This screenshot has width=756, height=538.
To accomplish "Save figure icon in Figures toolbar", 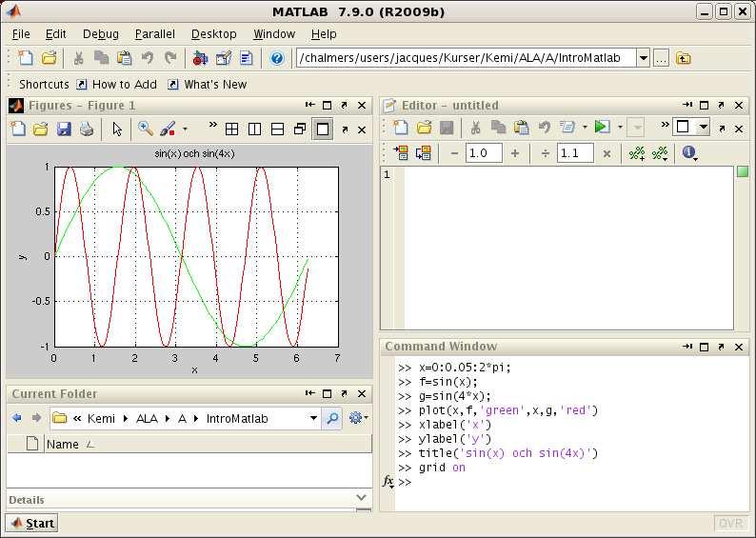I will click(64, 129).
